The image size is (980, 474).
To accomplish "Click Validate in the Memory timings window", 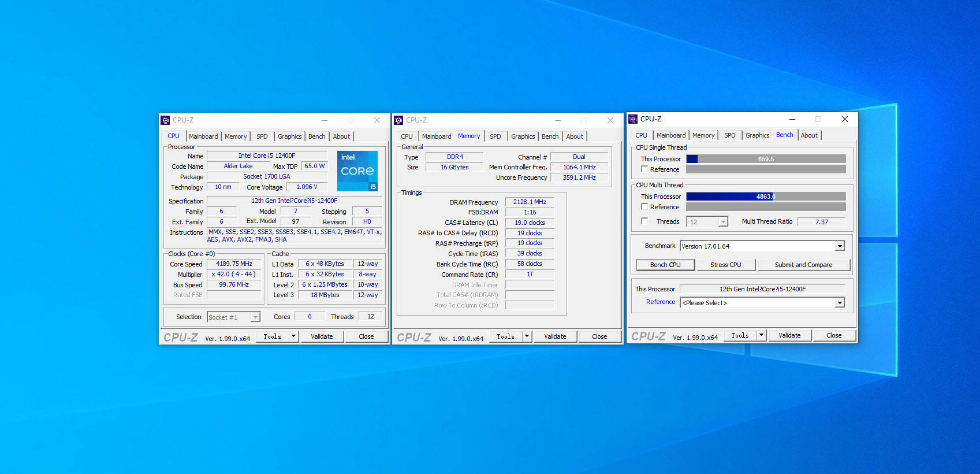I will (x=555, y=336).
